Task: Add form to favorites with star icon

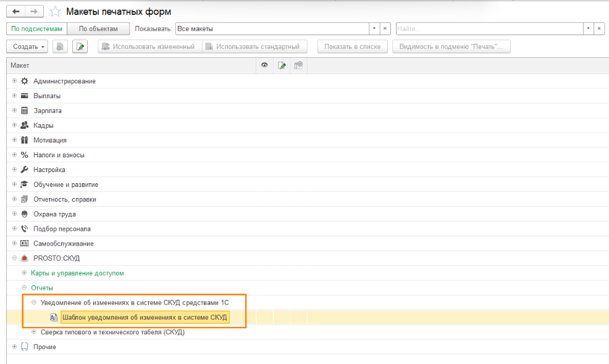Action: [56, 11]
